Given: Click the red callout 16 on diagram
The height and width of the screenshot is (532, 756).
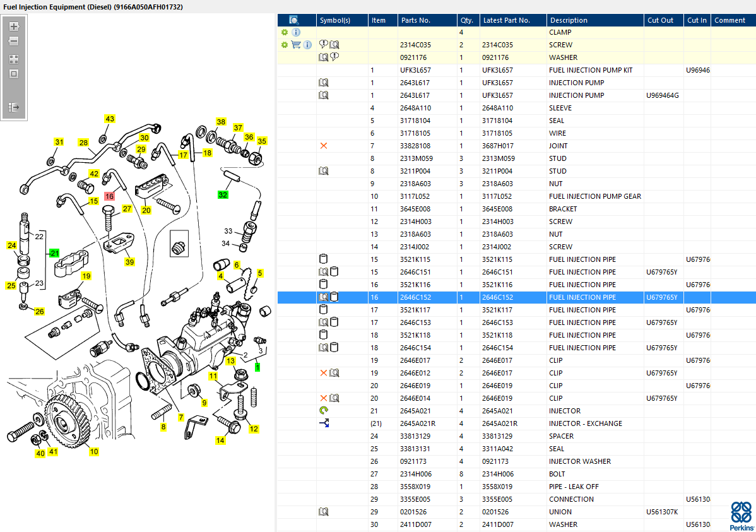Looking at the screenshot, I should tap(109, 196).
